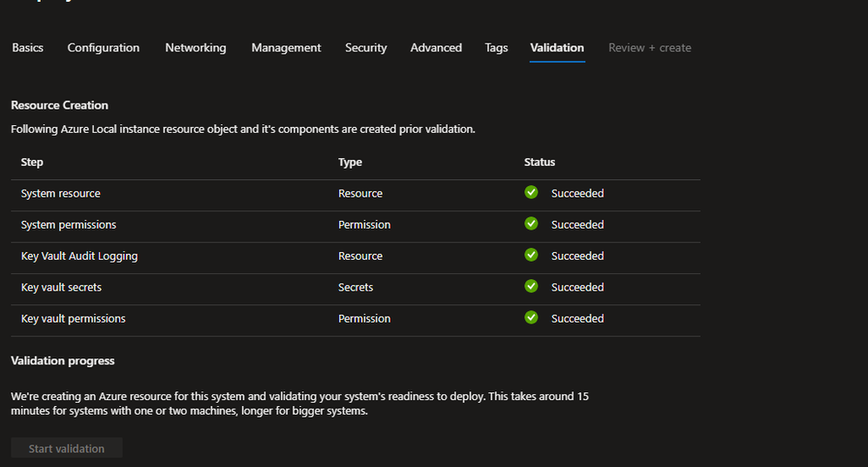Go to Review + create tab
868x467 pixels.
[650, 48]
